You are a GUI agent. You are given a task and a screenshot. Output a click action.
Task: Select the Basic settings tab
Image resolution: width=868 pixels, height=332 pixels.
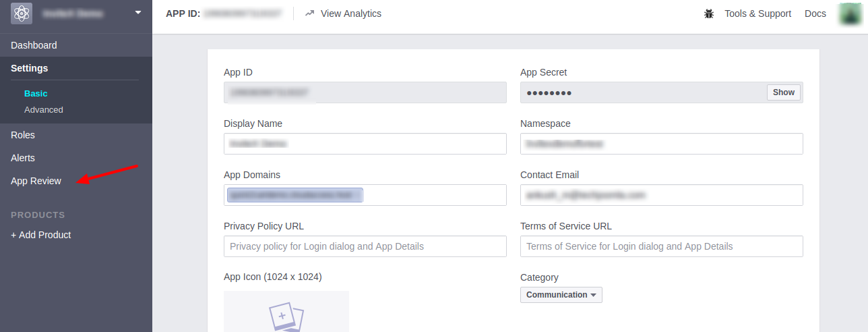pos(36,94)
